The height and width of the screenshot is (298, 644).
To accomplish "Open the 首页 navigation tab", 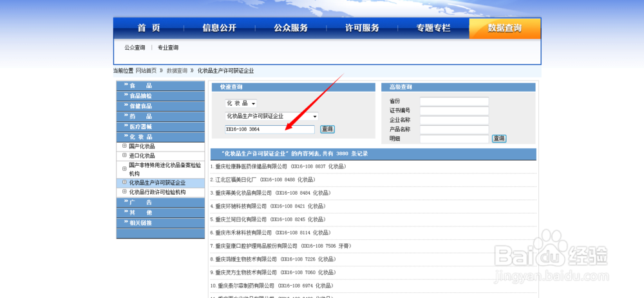I will (149, 28).
